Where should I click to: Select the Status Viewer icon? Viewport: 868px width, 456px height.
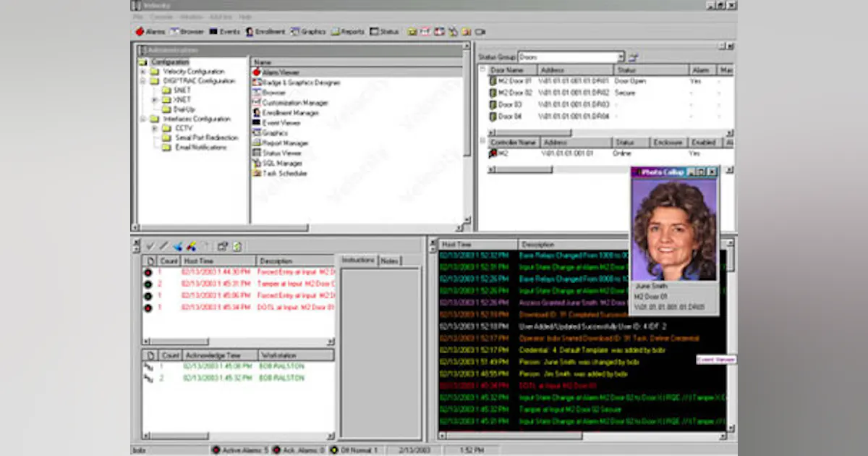pos(257,153)
